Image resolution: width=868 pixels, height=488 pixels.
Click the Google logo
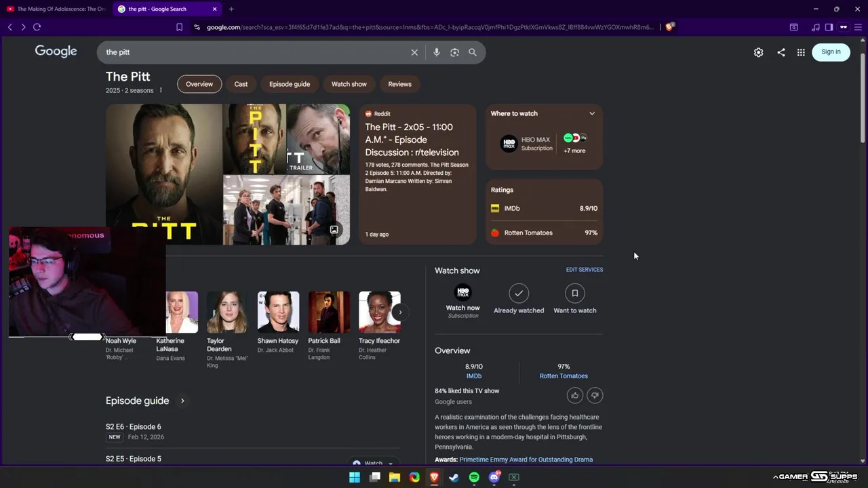click(56, 52)
